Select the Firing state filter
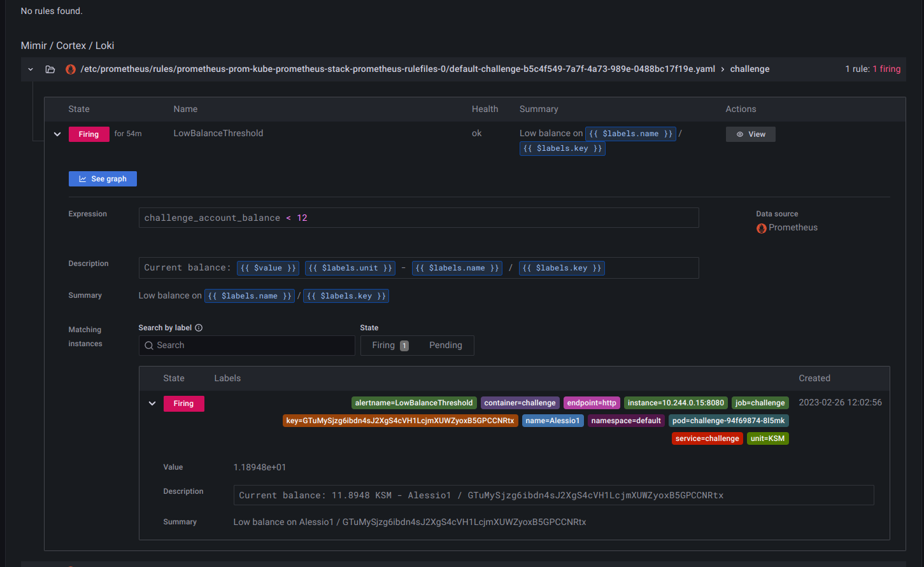 click(x=390, y=346)
